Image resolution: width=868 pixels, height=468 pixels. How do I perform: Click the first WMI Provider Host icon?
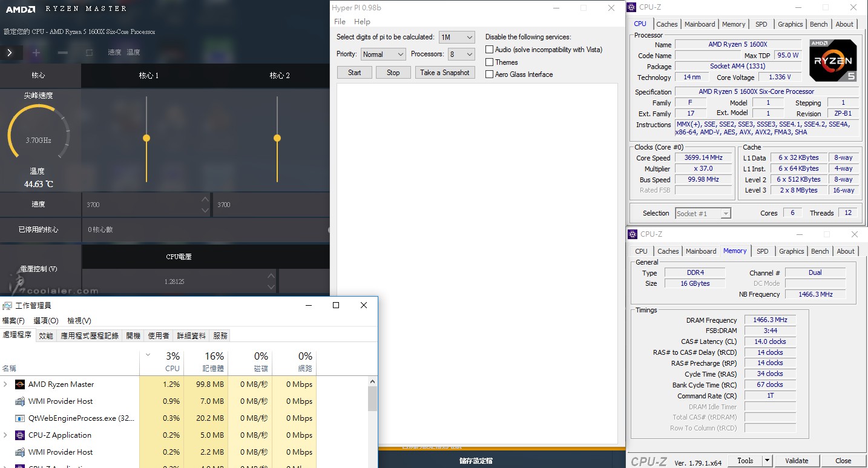tap(20, 401)
